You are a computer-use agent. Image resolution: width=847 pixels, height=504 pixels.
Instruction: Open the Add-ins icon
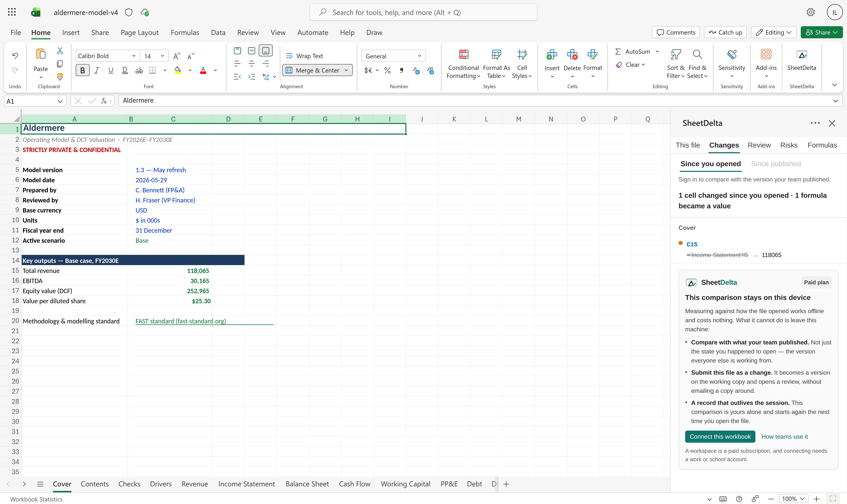[766, 54]
